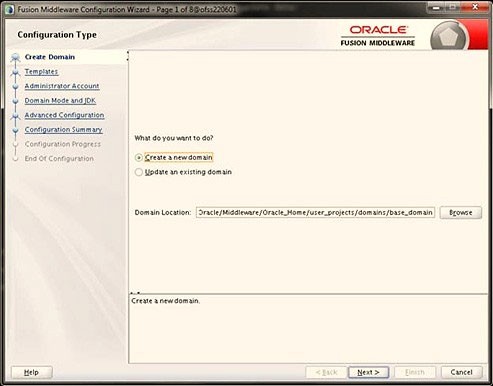Image resolution: width=493 pixels, height=386 pixels.
Task: Click the 'Configuration Type' heading
Action: pyautogui.click(x=57, y=35)
